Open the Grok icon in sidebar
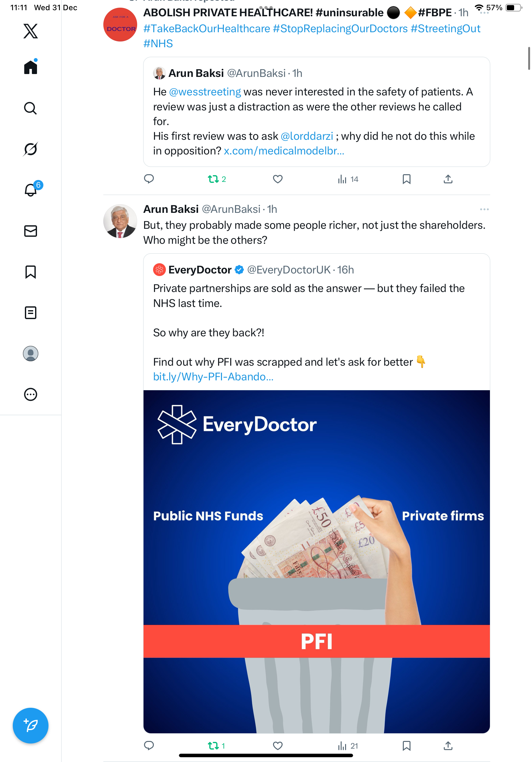Screen dimensions: 532x762 [31, 149]
